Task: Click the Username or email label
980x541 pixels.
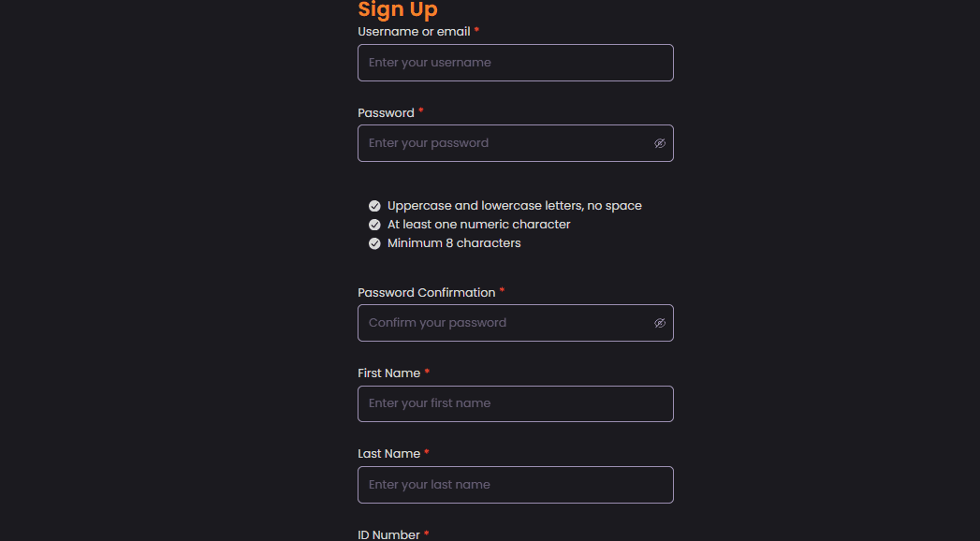Action: (x=414, y=31)
